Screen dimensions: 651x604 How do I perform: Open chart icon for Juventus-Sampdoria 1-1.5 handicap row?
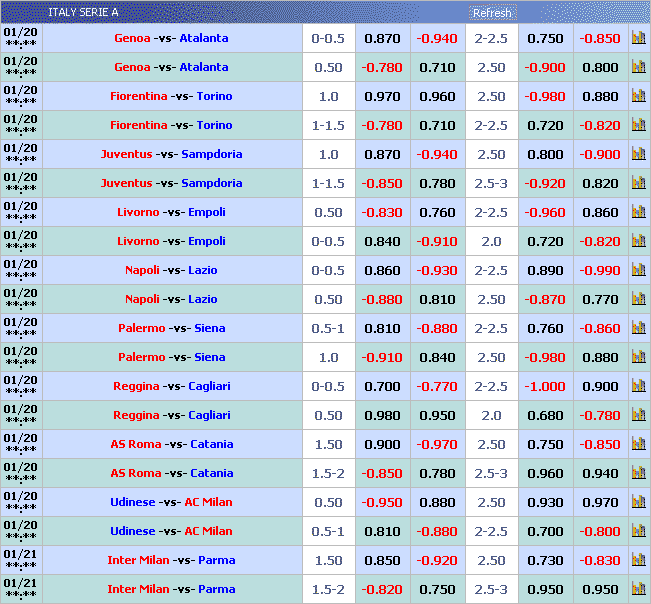(638, 184)
